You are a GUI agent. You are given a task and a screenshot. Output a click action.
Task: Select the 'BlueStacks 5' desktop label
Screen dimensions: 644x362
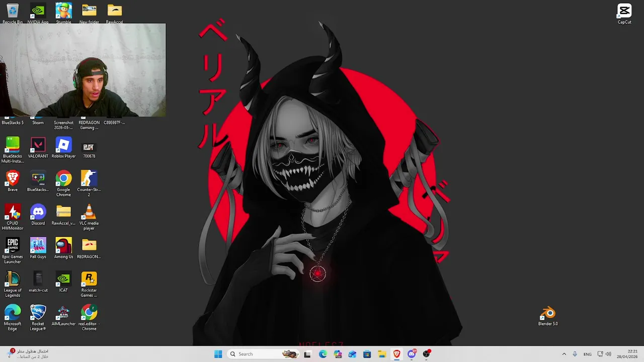(13, 123)
